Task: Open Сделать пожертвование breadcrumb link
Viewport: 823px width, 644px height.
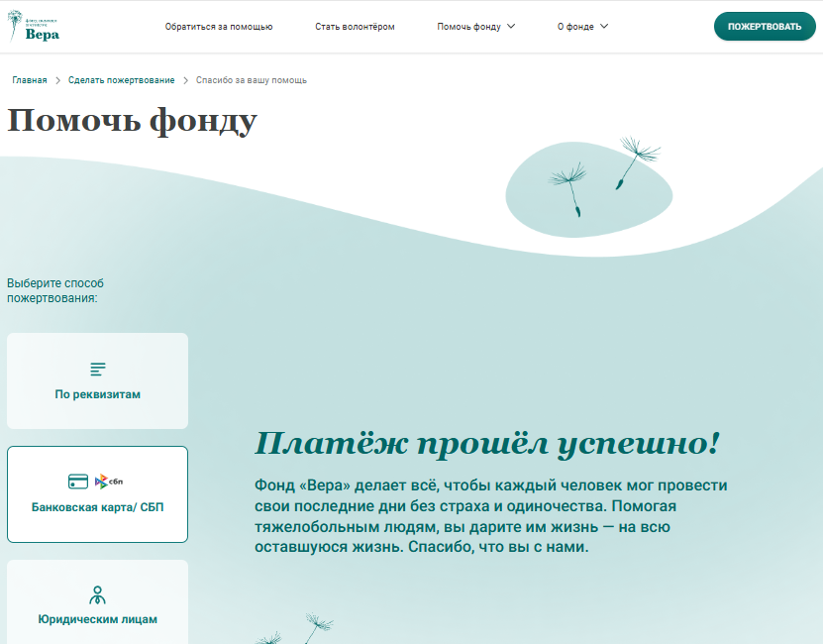Action: click(x=122, y=80)
